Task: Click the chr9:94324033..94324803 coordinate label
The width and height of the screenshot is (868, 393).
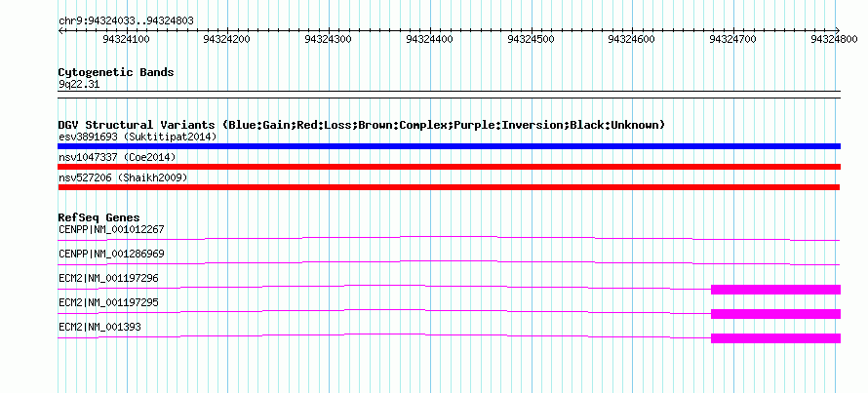Action: click(x=126, y=21)
